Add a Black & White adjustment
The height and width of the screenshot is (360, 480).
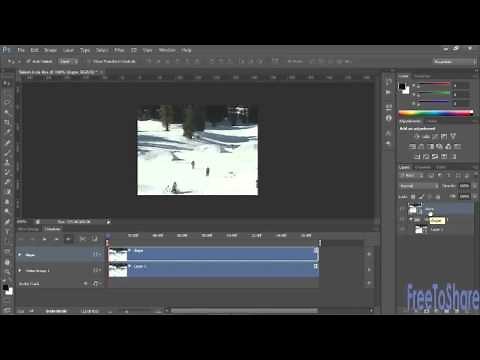[430, 146]
